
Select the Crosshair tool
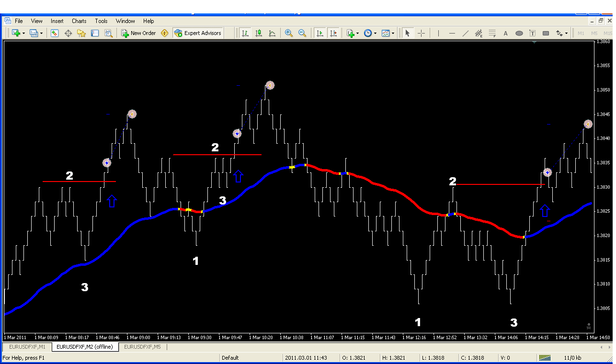click(x=421, y=33)
